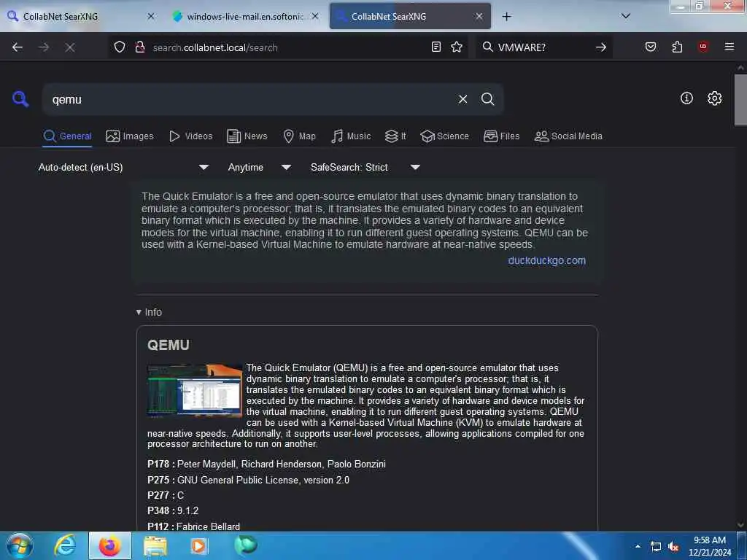
Task: Click the Firefox taskbar button
Action: pos(109,545)
